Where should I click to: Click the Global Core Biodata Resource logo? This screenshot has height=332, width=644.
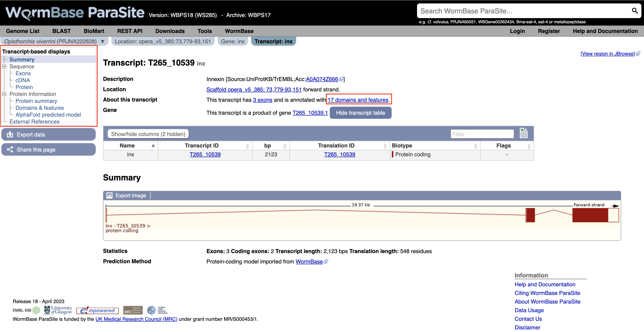157,310
